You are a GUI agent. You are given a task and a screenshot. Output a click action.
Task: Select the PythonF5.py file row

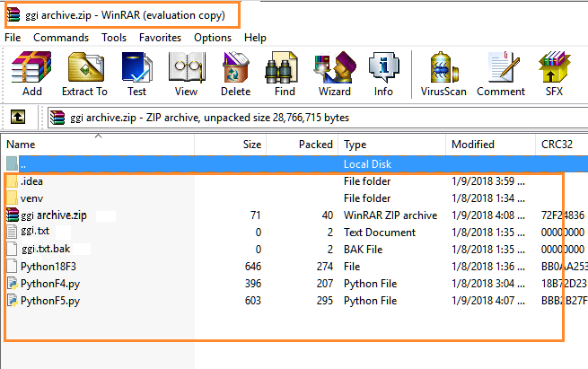[x=49, y=300]
